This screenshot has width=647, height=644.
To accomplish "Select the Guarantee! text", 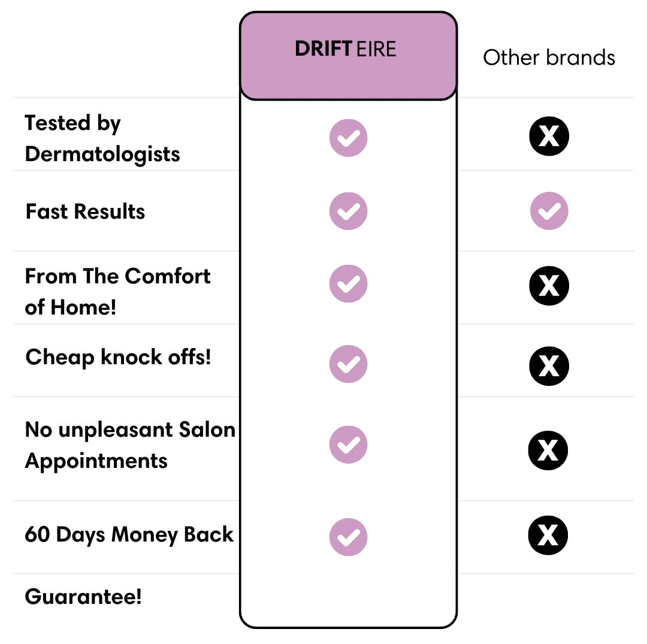I will (x=83, y=597).
